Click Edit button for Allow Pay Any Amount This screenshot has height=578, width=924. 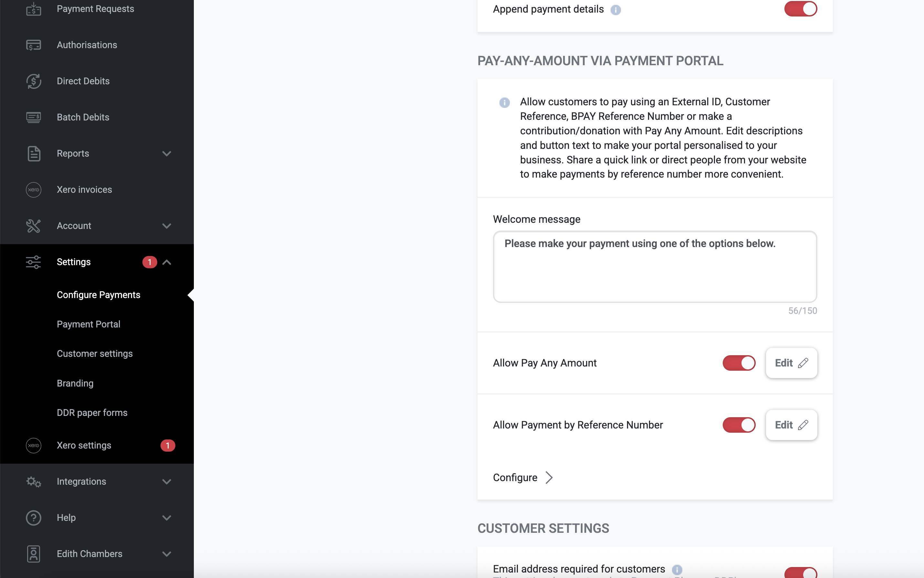pos(791,363)
